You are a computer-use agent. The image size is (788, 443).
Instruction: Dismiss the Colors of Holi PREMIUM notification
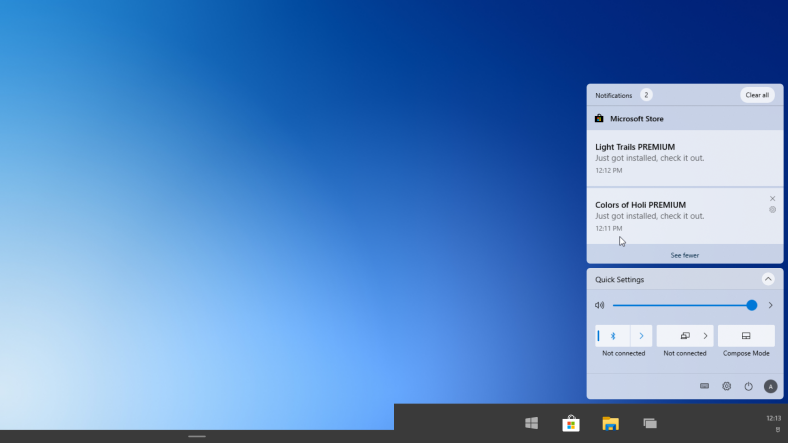click(x=772, y=198)
